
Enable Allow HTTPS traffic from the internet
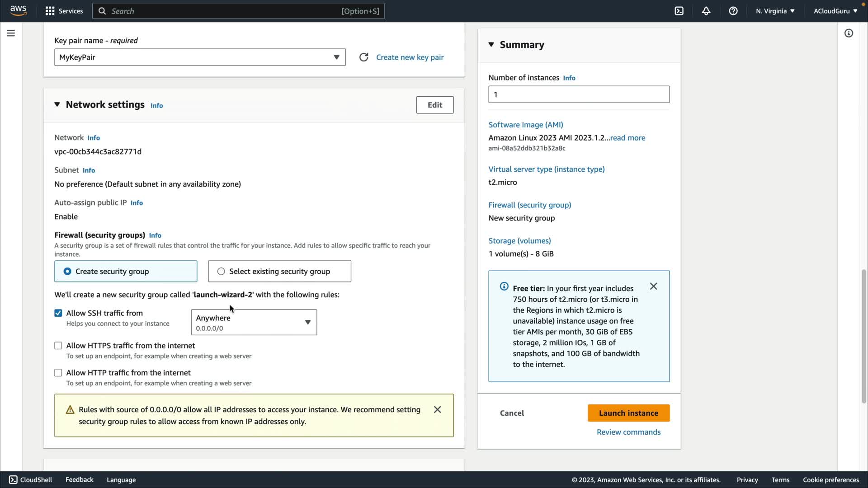(58, 346)
